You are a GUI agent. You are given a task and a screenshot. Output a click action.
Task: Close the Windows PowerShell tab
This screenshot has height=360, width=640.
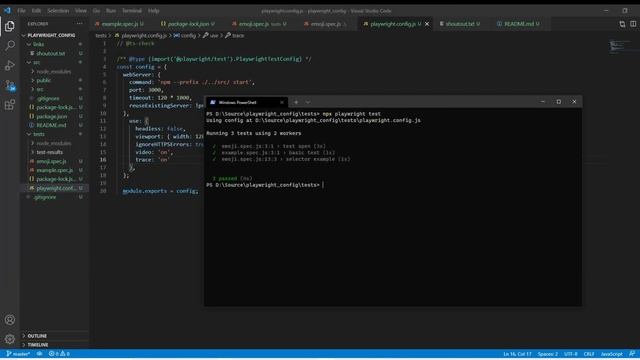(x=282, y=102)
